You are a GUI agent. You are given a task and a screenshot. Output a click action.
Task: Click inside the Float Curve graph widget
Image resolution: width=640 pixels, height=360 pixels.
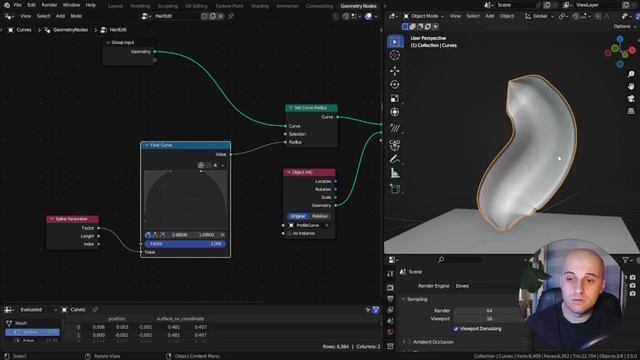pos(185,200)
